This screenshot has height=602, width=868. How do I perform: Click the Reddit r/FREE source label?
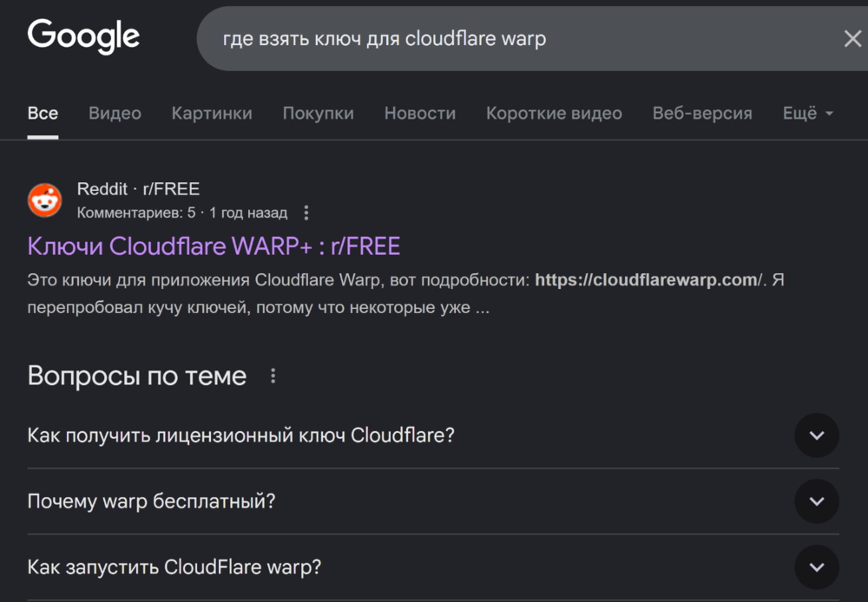[139, 188]
